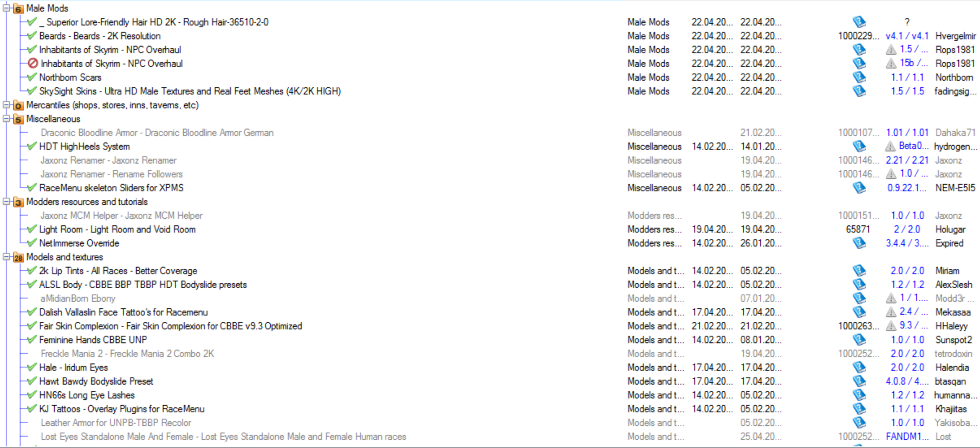Toggle the Light Room and Void Room checkmark
Screen dimensions: 980x448
32,229
